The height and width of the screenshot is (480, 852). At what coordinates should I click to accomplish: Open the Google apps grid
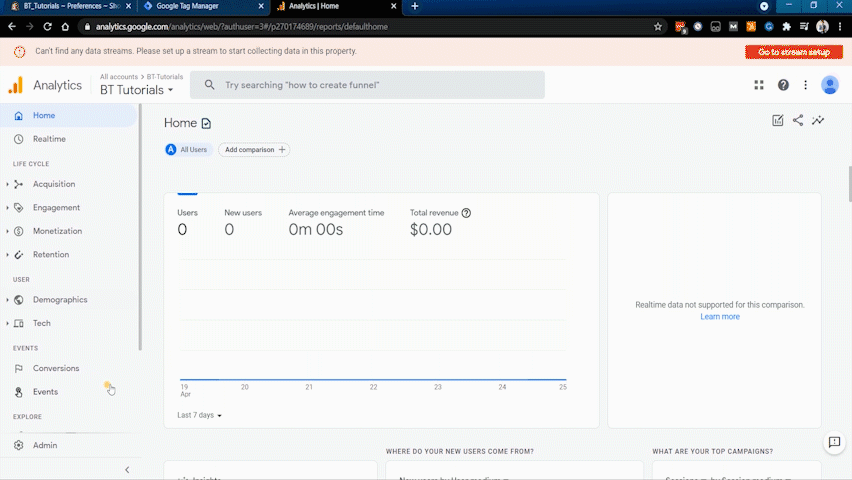pyautogui.click(x=759, y=85)
